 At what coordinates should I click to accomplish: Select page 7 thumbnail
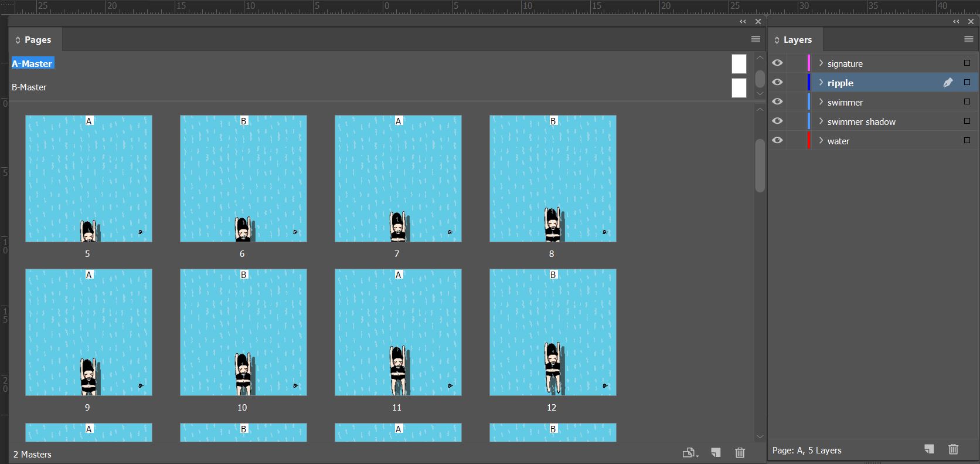tap(398, 178)
